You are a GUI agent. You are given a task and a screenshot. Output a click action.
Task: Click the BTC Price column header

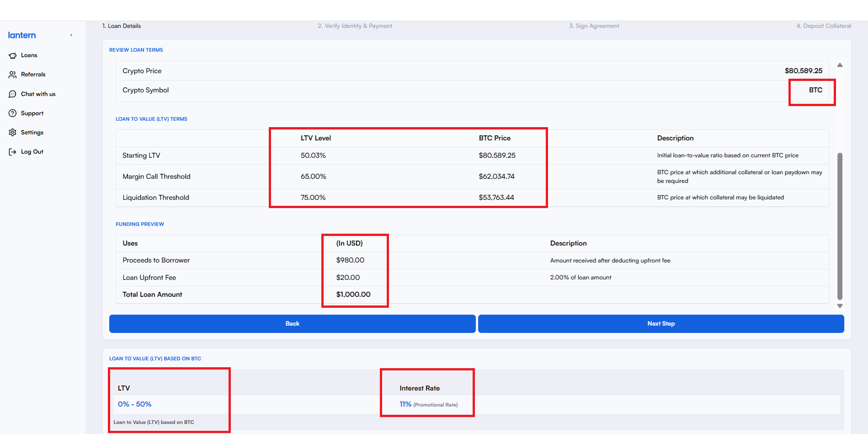[x=495, y=138]
